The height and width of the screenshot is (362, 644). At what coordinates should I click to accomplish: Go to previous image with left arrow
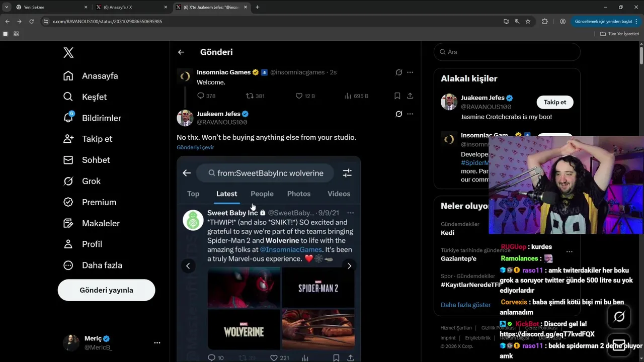tap(188, 266)
